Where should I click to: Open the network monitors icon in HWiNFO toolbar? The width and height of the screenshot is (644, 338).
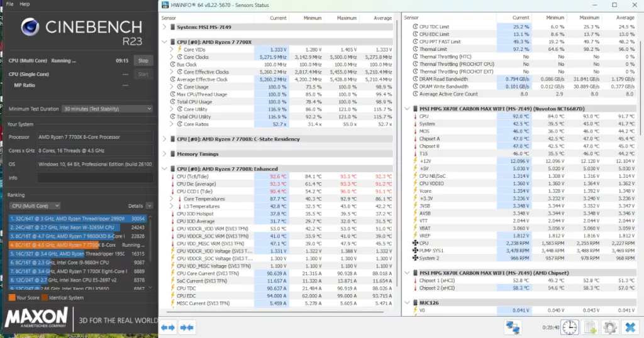click(x=513, y=327)
